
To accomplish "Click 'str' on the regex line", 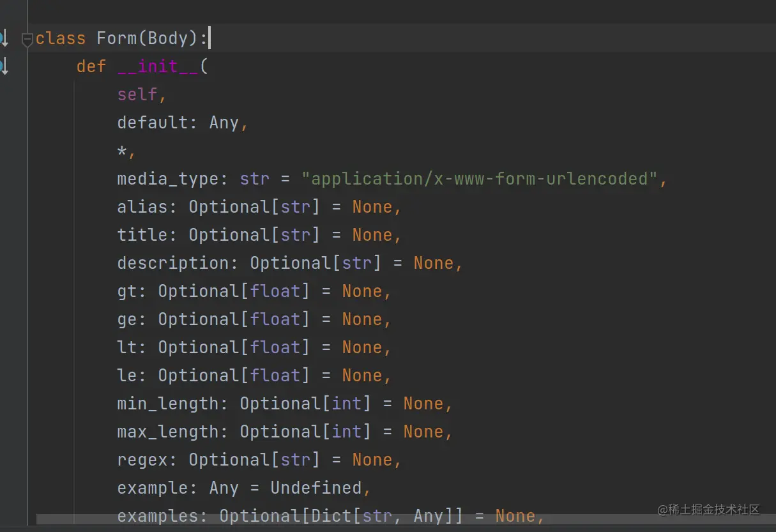I will (x=296, y=460).
